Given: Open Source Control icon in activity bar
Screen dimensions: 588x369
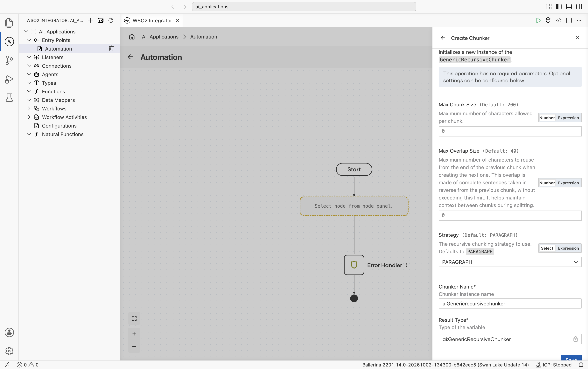Looking at the screenshot, I should [x=9, y=60].
